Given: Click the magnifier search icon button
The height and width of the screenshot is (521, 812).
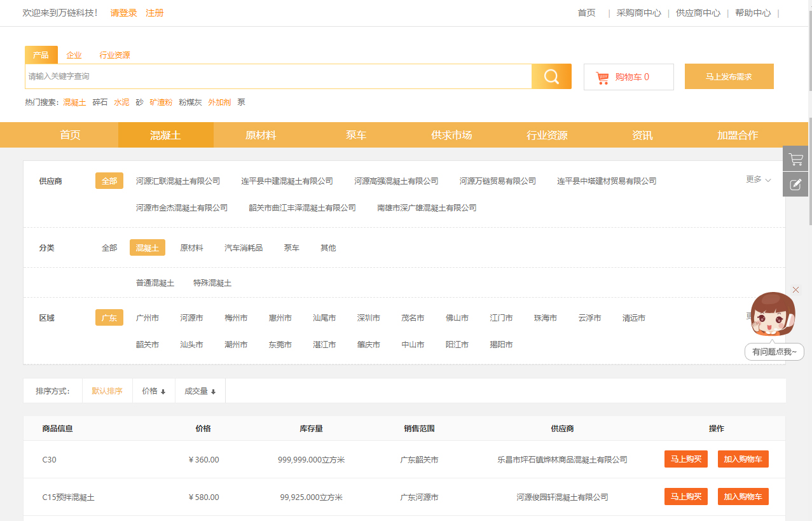Looking at the screenshot, I should pyautogui.click(x=551, y=77).
